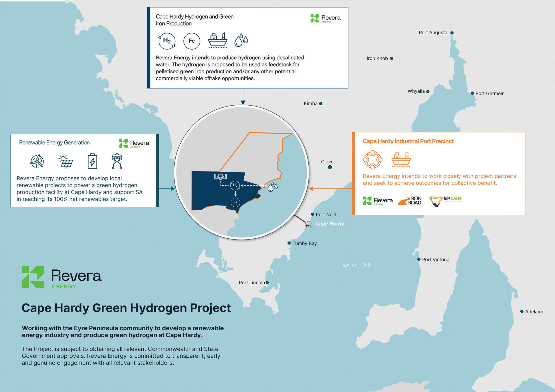Click the navy cargo ship icon

218,41
